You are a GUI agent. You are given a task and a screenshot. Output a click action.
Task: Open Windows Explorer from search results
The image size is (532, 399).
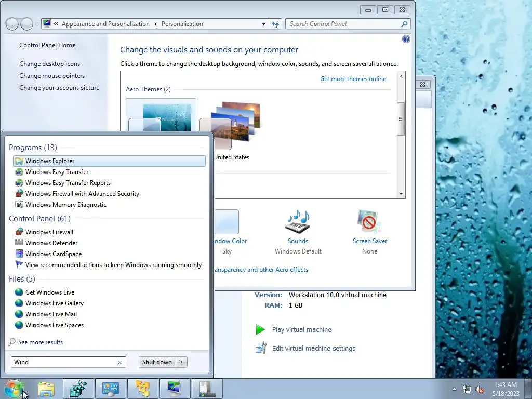[x=109, y=161]
